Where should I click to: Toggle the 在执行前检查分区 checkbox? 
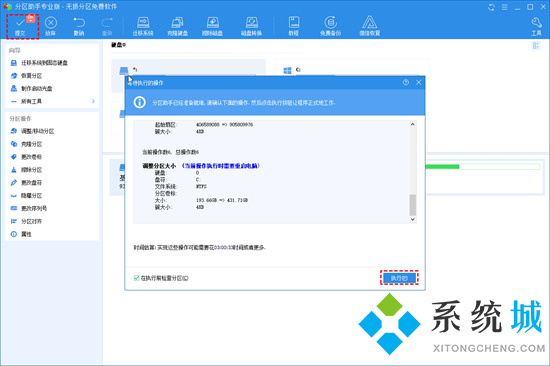tap(137, 278)
